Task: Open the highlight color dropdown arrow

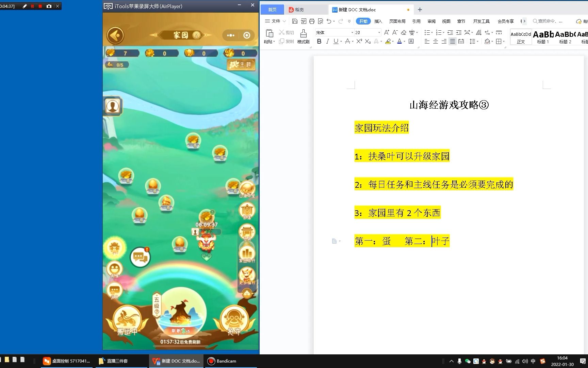Action: point(393,42)
